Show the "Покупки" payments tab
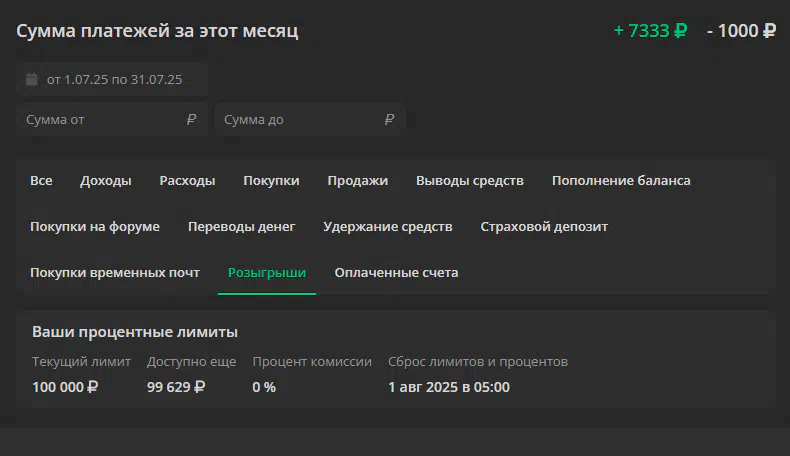Screen dimensions: 790x456 coord(271,180)
